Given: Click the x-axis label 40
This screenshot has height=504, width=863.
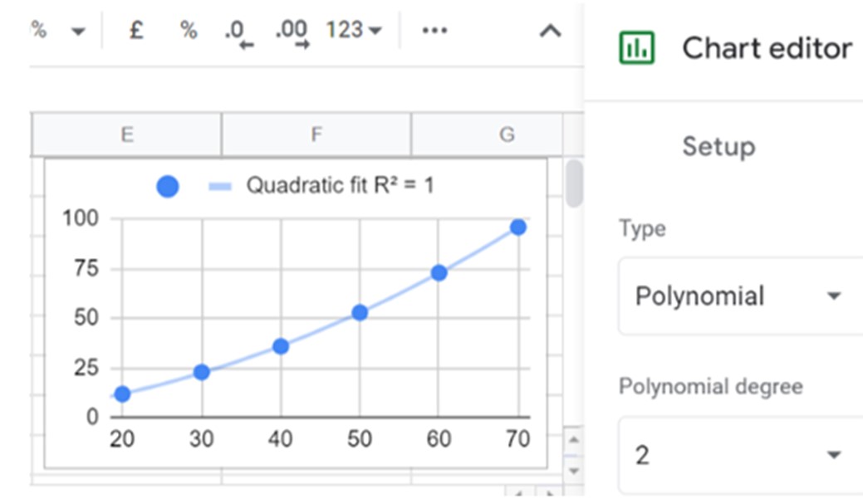Looking at the screenshot, I should pos(281,439).
